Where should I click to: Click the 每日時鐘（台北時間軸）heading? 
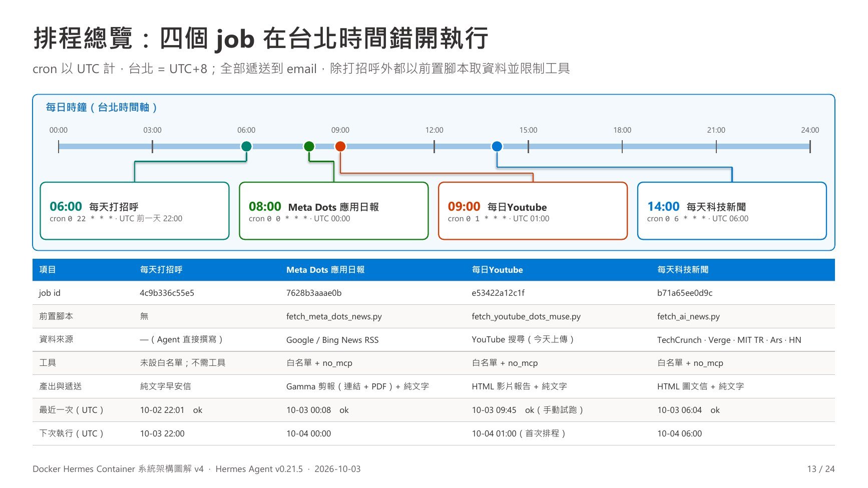pos(102,107)
